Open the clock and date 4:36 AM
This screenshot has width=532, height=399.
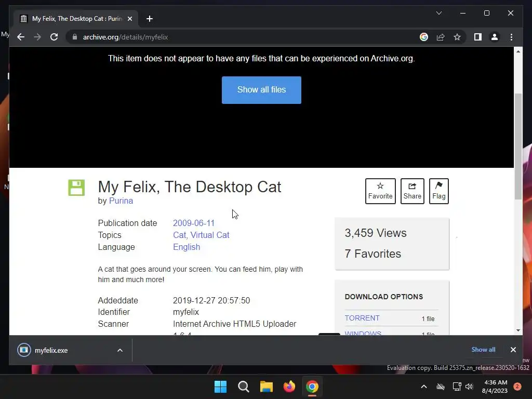495,387
